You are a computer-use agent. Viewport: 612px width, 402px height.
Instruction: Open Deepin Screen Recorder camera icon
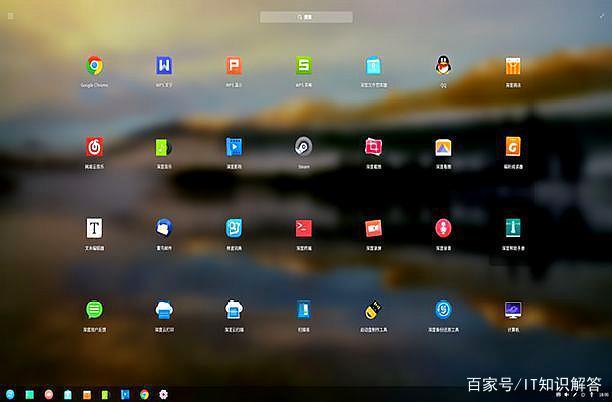coord(374,228)
